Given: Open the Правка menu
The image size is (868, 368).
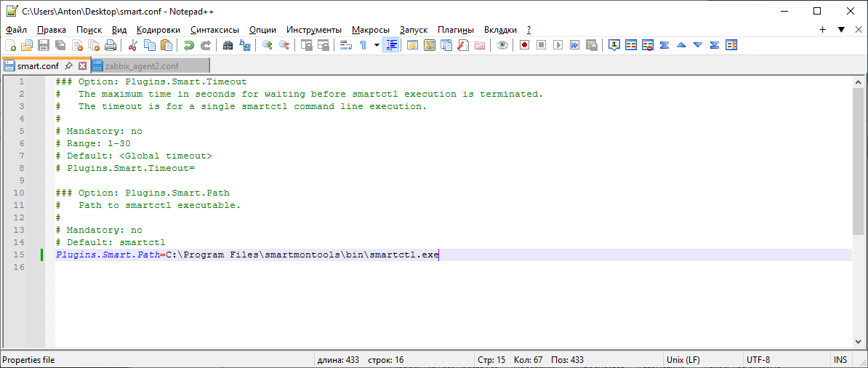Looking at the screenshot, I should pyautogui.click(x=52, y=30).
